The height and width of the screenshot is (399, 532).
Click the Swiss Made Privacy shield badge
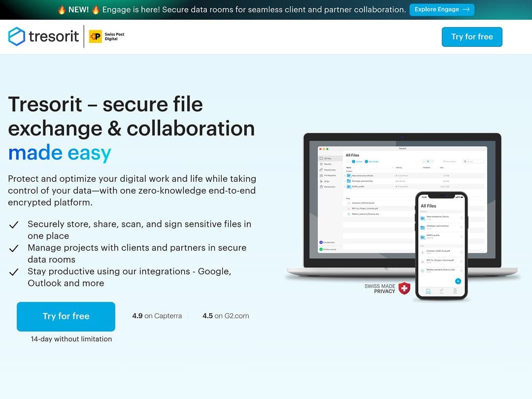click(x=404, y=288)
